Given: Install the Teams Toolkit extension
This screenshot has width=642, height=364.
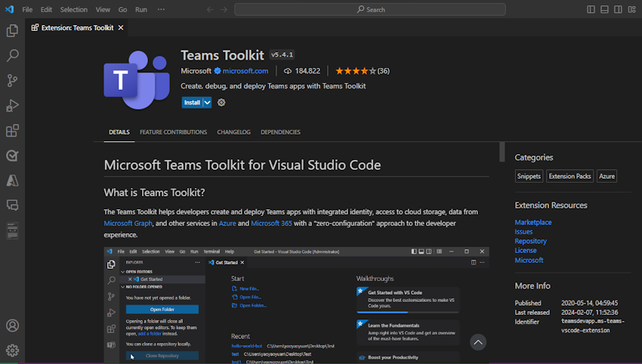Looking at the screenshot, I should [x=192, y=103].
